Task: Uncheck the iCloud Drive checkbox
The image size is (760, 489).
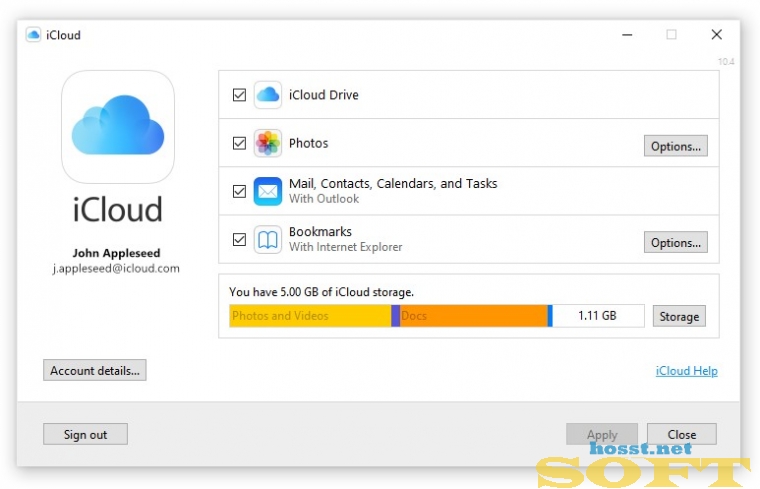Action: click(239, 95)
